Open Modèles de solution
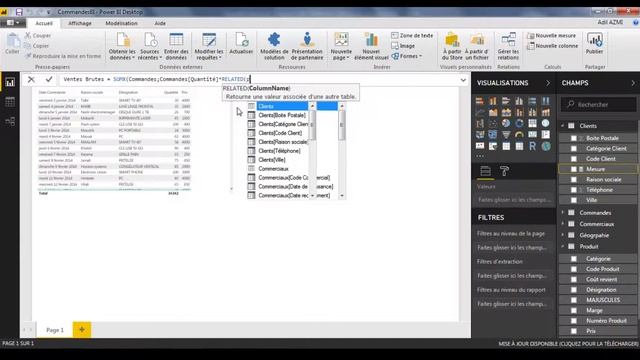Screen dimensions: 640x360 [274, 46]
